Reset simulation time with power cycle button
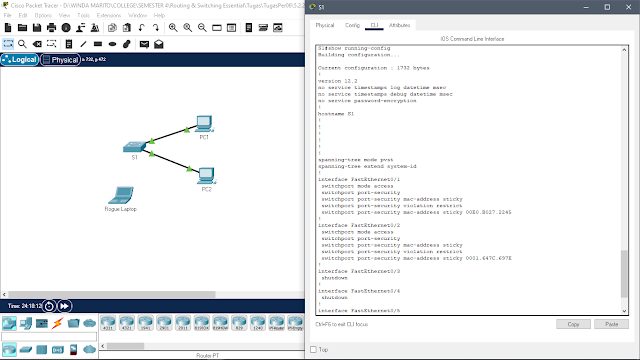This screenshot has height=360, width=640. tap(49, 306)
